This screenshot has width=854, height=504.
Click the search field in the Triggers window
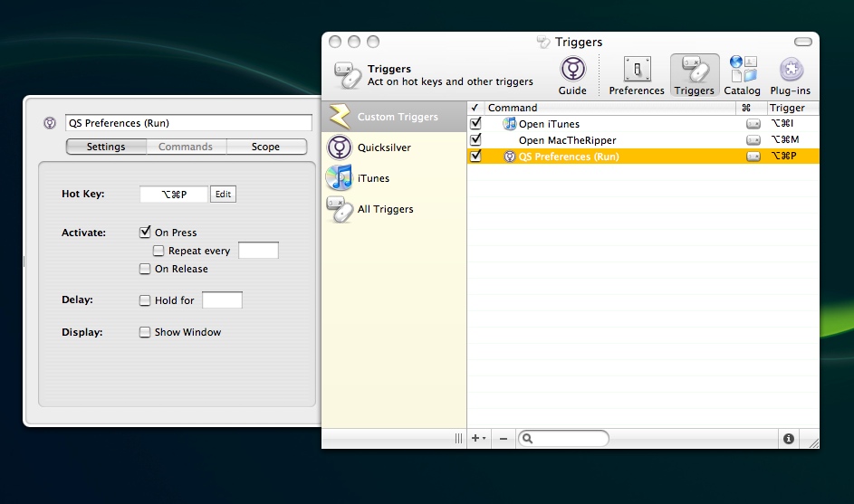click(563, 438)
